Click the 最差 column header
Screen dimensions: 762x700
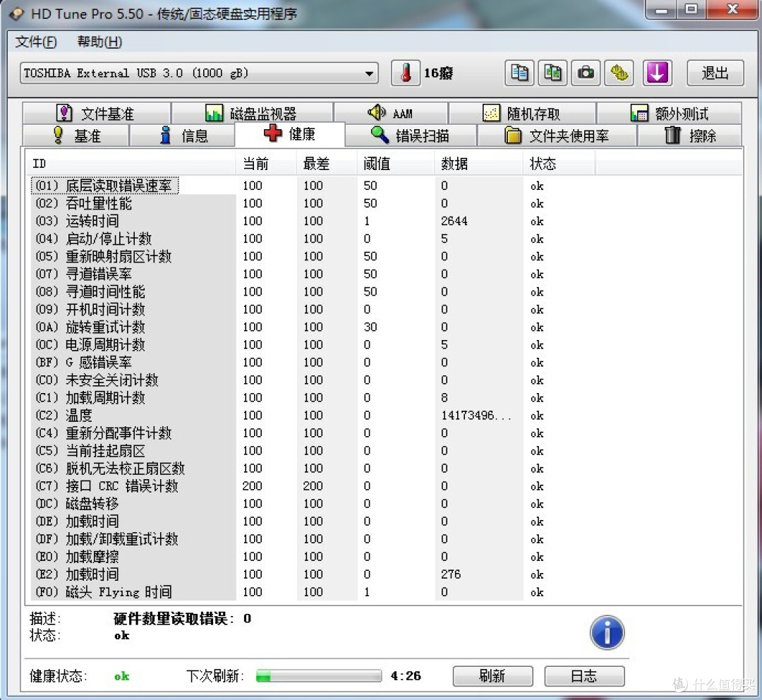(x=327, y=164)
